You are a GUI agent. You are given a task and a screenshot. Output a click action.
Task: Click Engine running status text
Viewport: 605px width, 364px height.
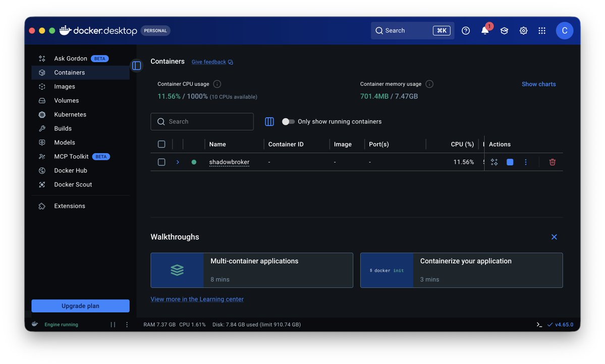pos(61,325)
